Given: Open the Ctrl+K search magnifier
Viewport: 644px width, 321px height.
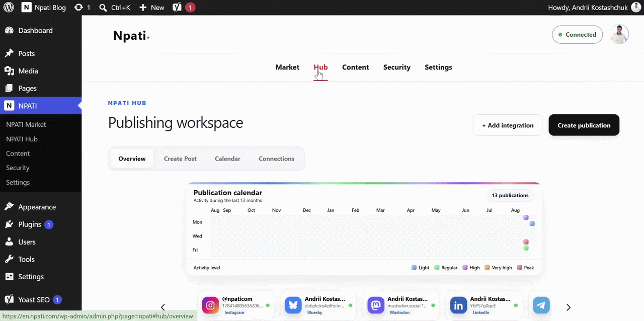Looking at the screenshot, I should [x=103, y=8].
